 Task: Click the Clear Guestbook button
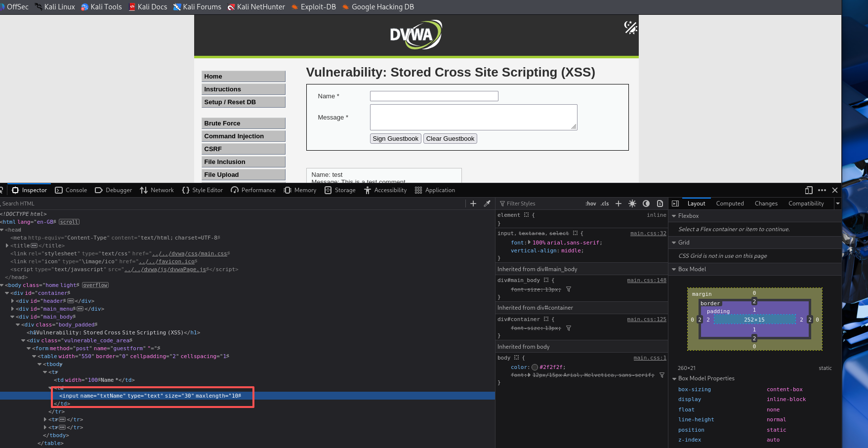[x=450, y=139]
